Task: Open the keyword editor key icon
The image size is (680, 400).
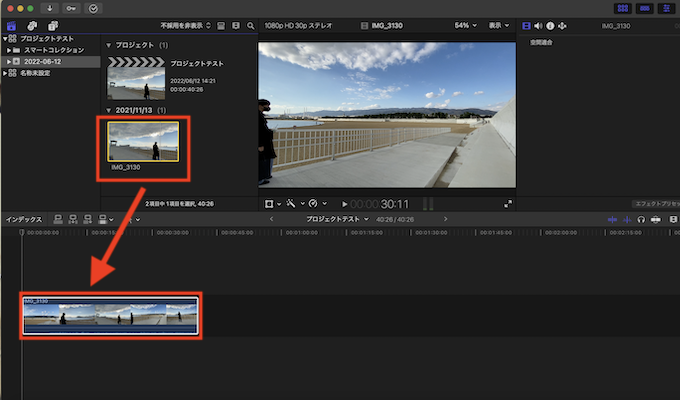Action: click(x=71, y=8)
